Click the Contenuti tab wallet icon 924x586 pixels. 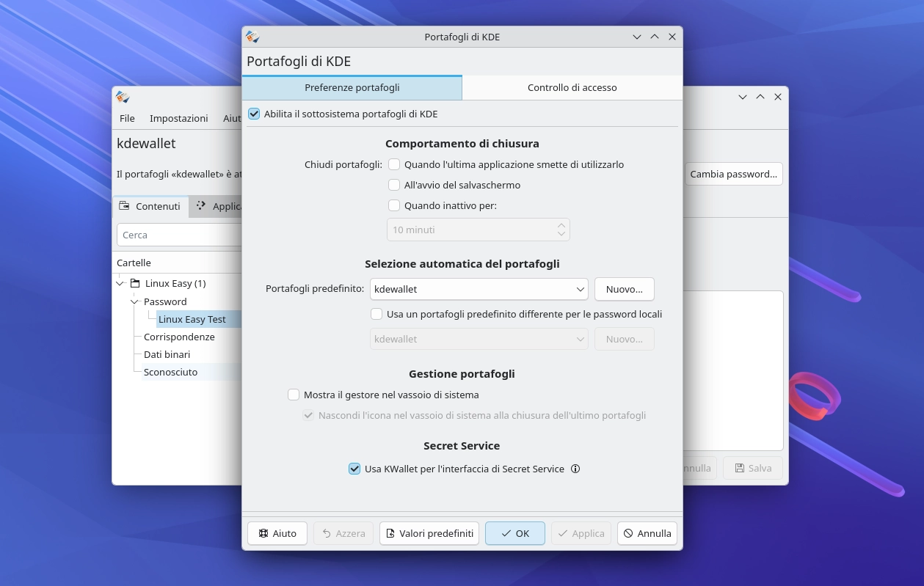pos(125,206)
